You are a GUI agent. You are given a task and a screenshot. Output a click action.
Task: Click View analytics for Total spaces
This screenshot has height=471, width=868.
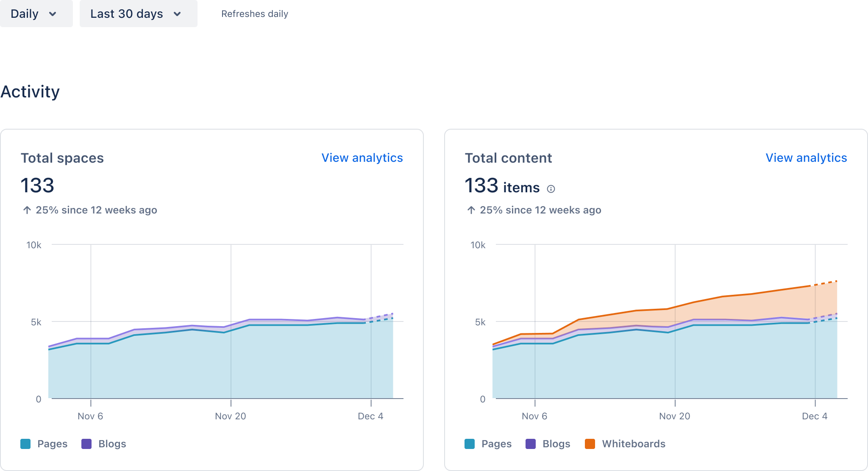click(x=362, y=157)
